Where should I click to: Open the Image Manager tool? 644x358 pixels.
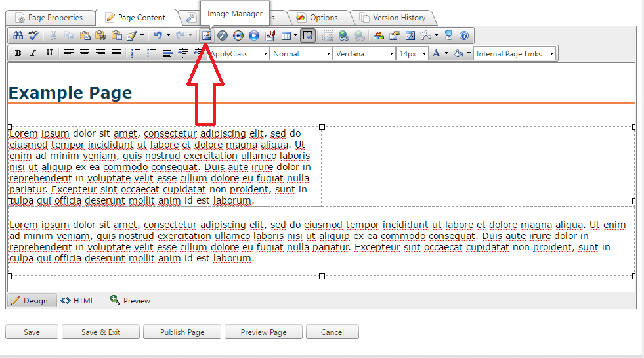coord(206,36)
